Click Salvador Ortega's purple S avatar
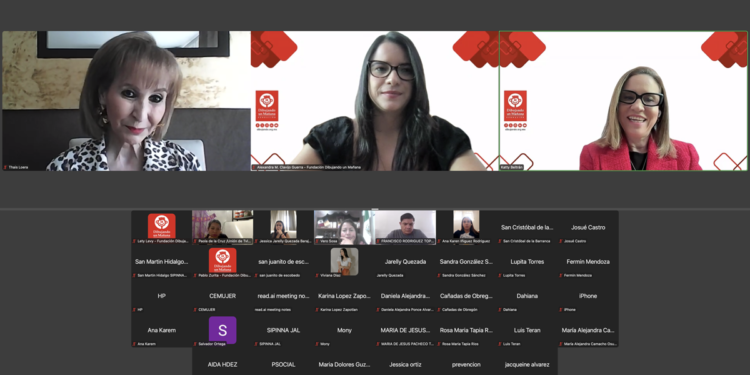The height and width of the screenshot is (375, 750). click(222, 330)
